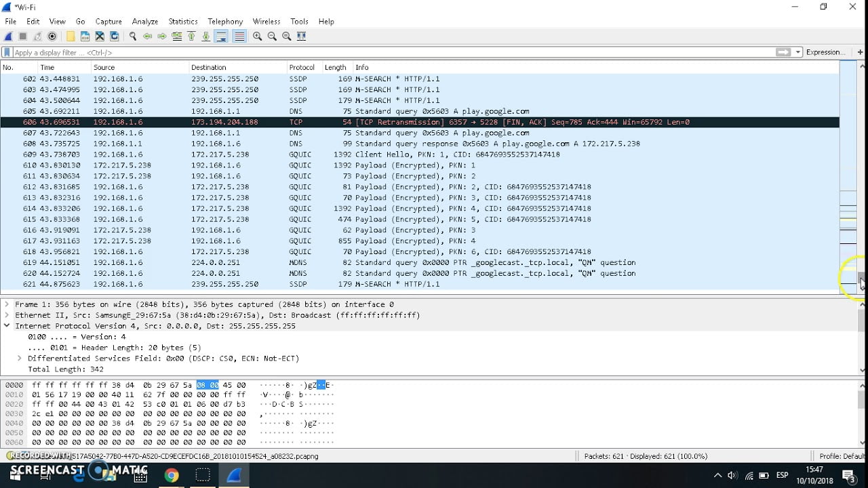
Task: Open the Telephony menu
Action: 225,22
